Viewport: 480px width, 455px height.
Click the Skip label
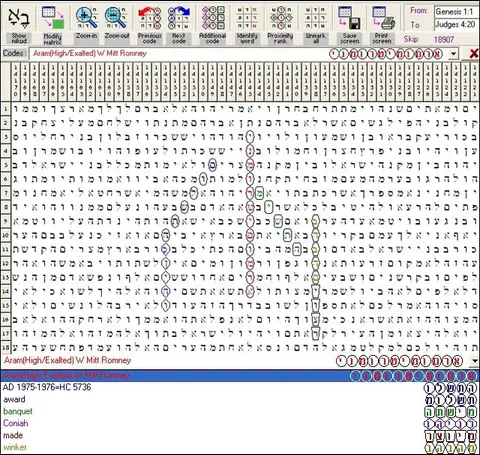[x=411, y=39]
